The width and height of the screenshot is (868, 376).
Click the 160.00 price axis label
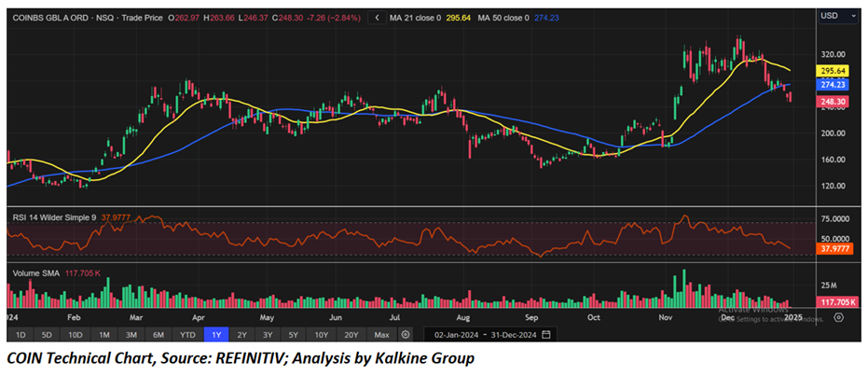tap(834, 160)
